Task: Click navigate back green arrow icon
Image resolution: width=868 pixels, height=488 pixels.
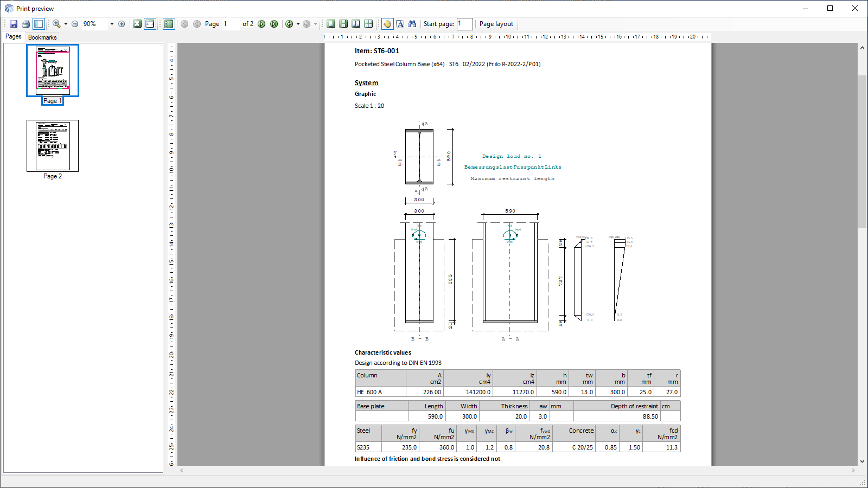Action: click(289, 24)
